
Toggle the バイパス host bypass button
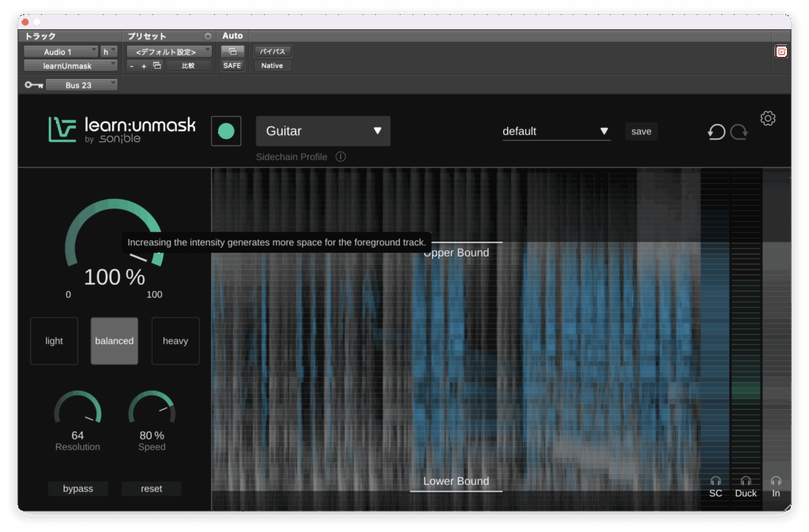click(273, 51)
